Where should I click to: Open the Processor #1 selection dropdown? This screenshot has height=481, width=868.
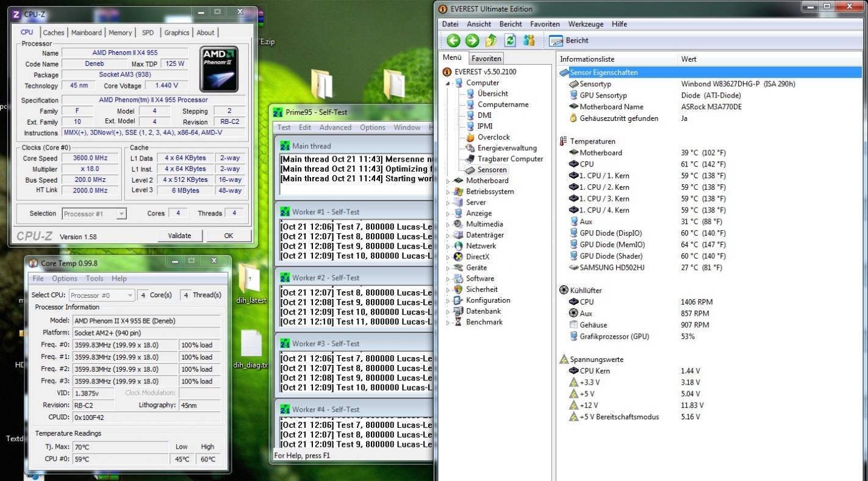click(95, 214)
